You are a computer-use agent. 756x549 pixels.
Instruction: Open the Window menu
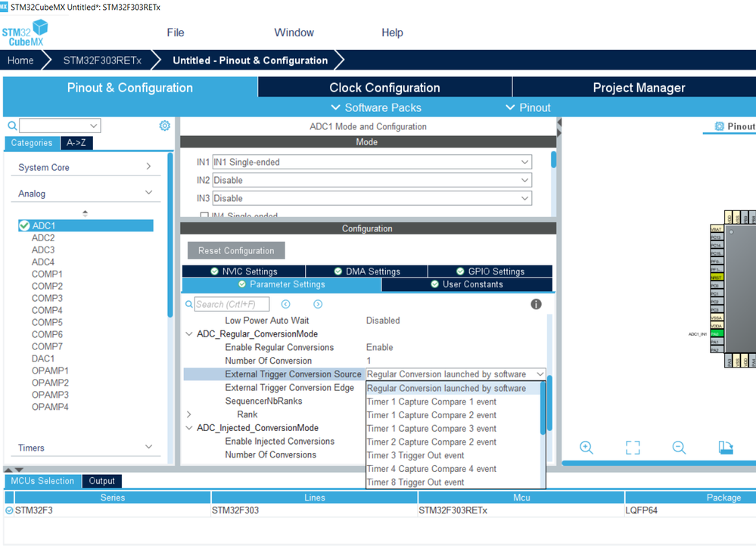click(x=294, y=33)
